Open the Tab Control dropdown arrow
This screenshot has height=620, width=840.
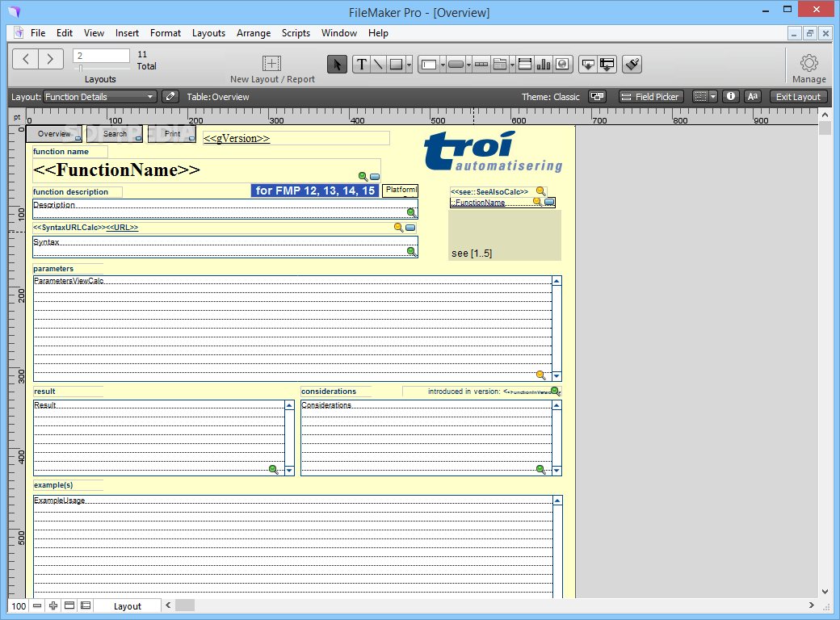(513, 65)
